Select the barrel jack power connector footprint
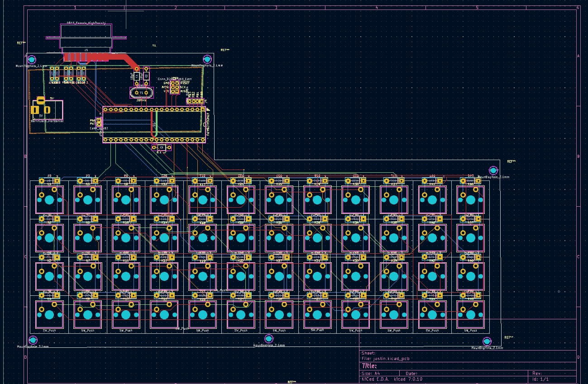588x384 pixels. pos(47,110)
